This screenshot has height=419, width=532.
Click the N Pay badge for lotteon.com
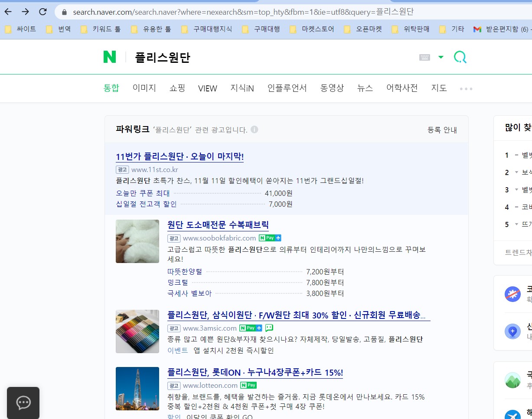(248, 385)
